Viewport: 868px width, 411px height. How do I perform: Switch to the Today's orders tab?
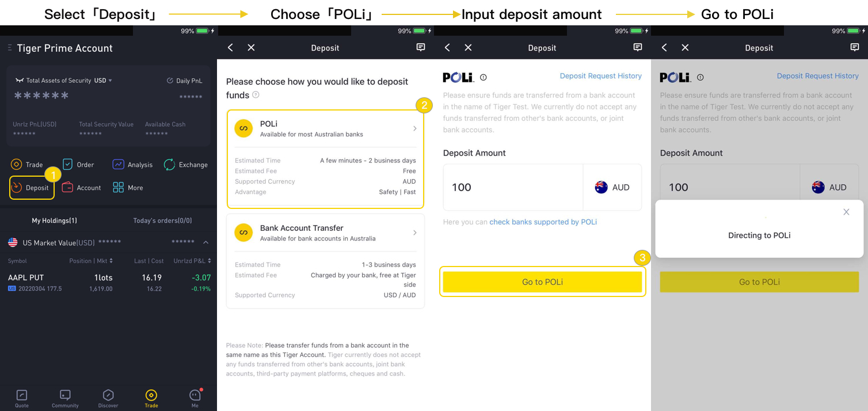point(162,220)
